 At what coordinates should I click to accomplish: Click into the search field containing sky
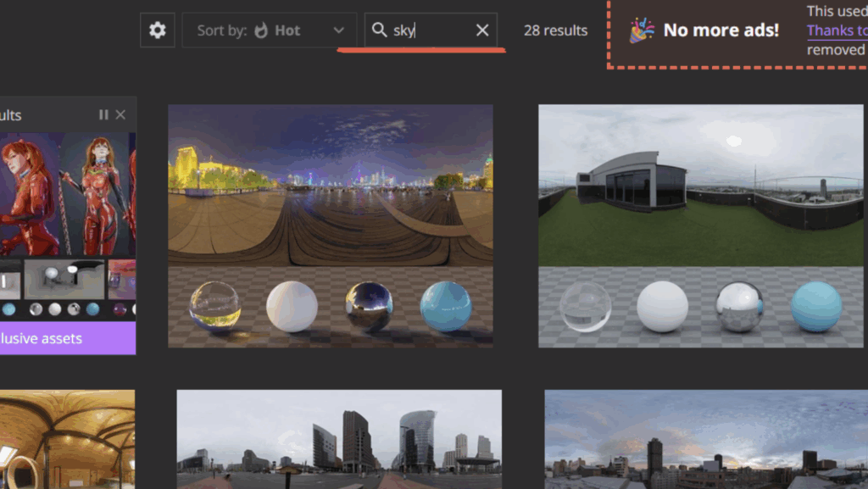click(428, 31)
